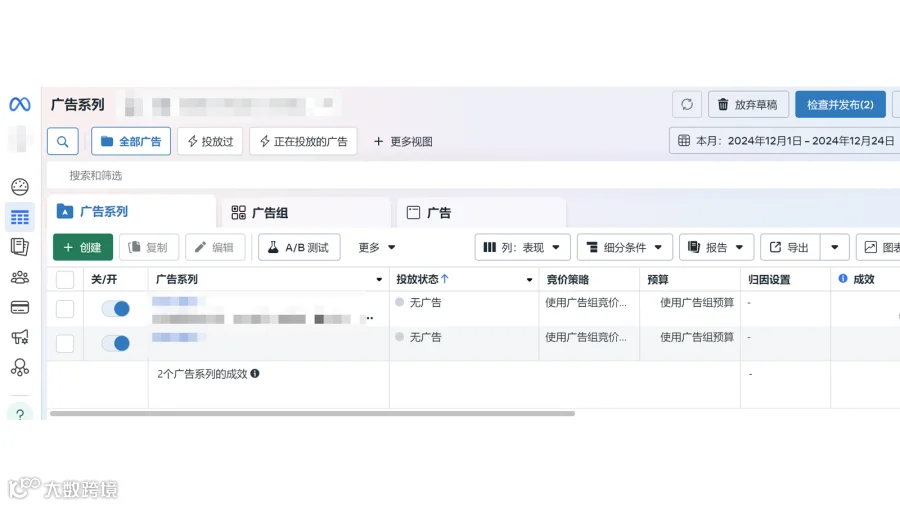Viewport: 900px width, 506px height.
Task: Click the 预算 column header
Action: pos(658,279)
